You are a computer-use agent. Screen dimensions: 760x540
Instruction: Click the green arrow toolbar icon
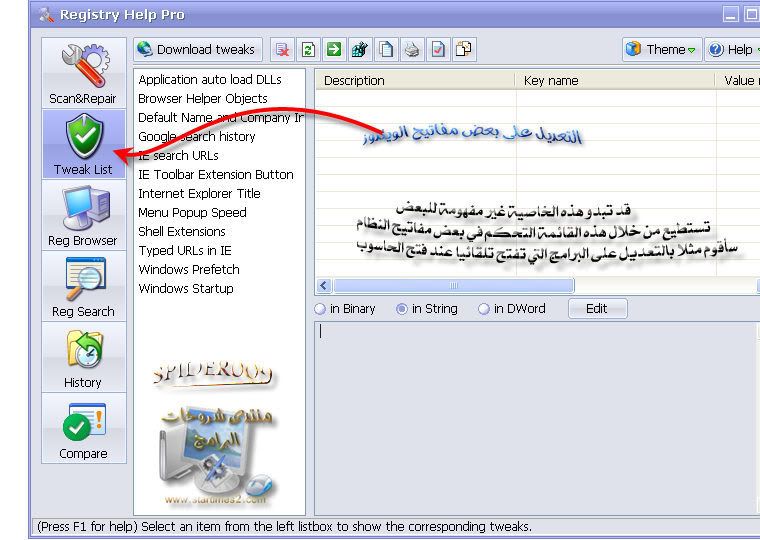(334, 49)
